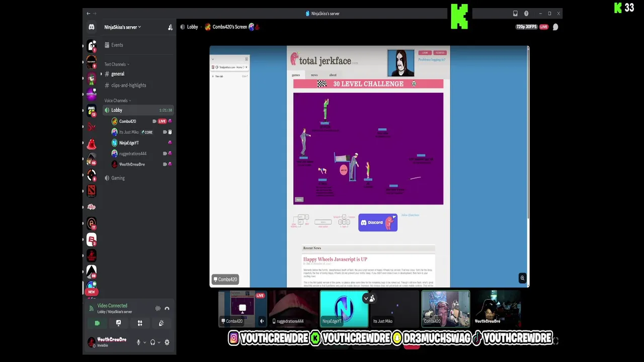Toggle microphone mute in user panel
This screenshot has height=362, width=644.
(x=138, y=342)
